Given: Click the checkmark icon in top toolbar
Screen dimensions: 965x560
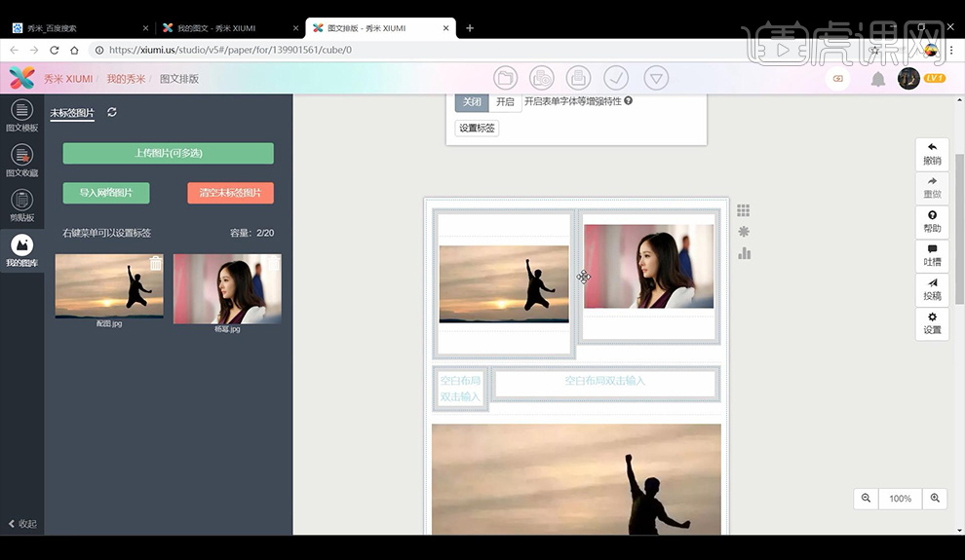Looking at the screenshot, I should (x=615, y=78).
